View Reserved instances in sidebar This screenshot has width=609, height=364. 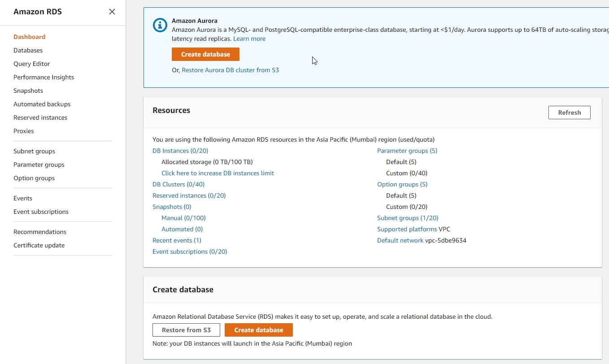pyautogui.click(x=40, y=117)
